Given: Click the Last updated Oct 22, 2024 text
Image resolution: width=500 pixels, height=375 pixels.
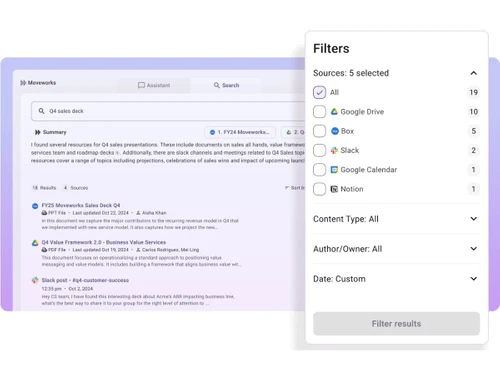Looking at the screenshot, I should [x=100, y=213].
